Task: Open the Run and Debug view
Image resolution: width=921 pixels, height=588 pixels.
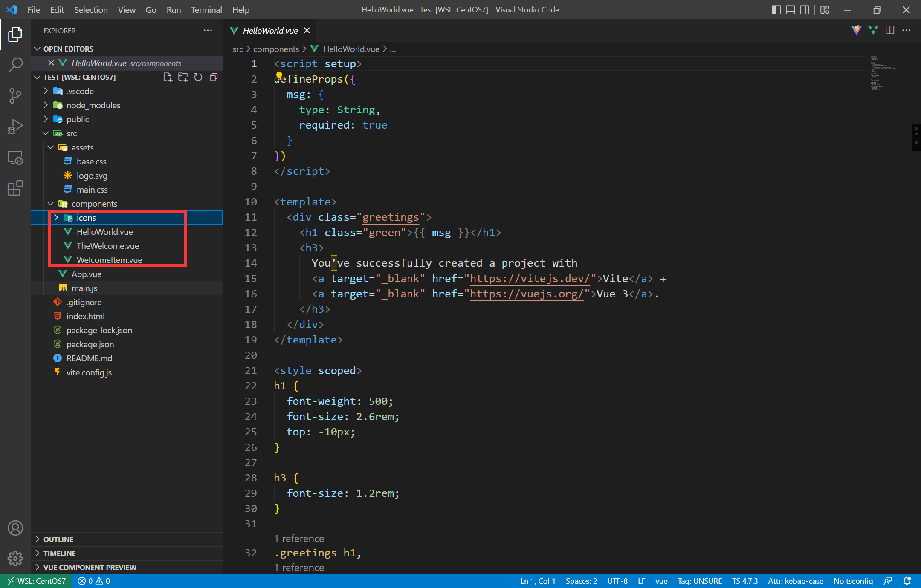Action: tap(15, 127)
